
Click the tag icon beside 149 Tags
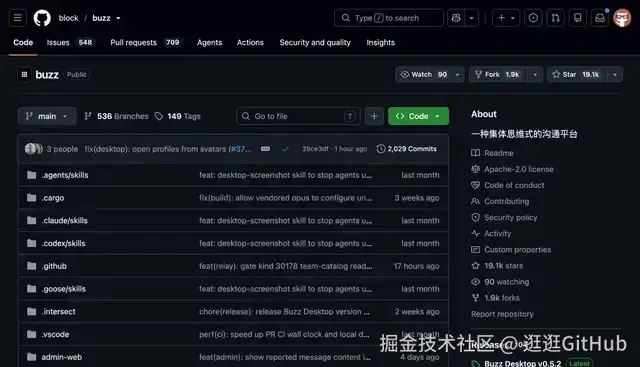[159, 116]
